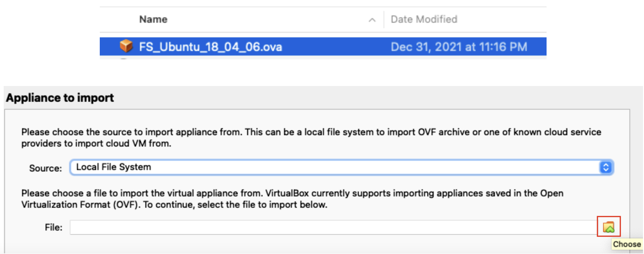644x254 pixels.
Task: Open the Local File System source dropdown
Action: pos(334,167)
